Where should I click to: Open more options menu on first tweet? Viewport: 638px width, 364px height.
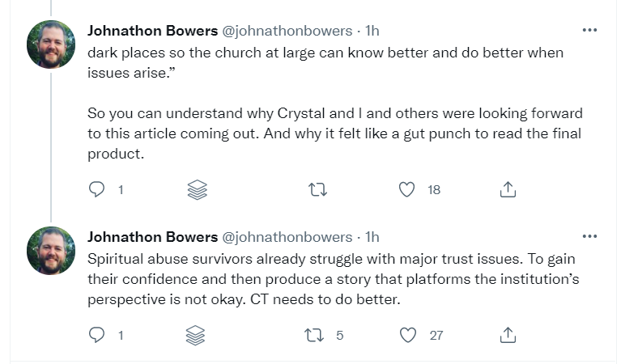point(589,31)
